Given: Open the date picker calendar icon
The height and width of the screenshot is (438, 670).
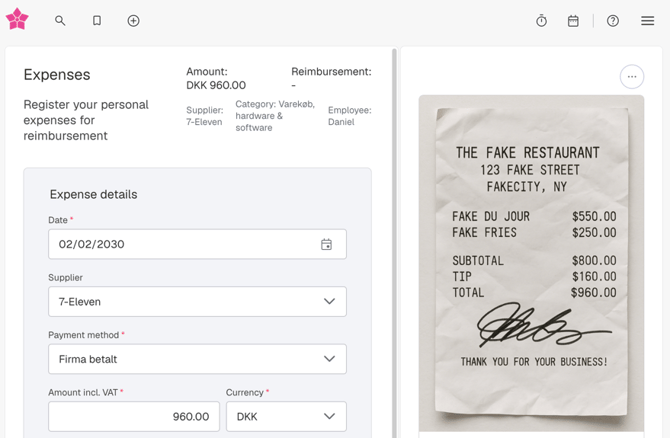Looking at the screenshot, I should click(326, 244).
